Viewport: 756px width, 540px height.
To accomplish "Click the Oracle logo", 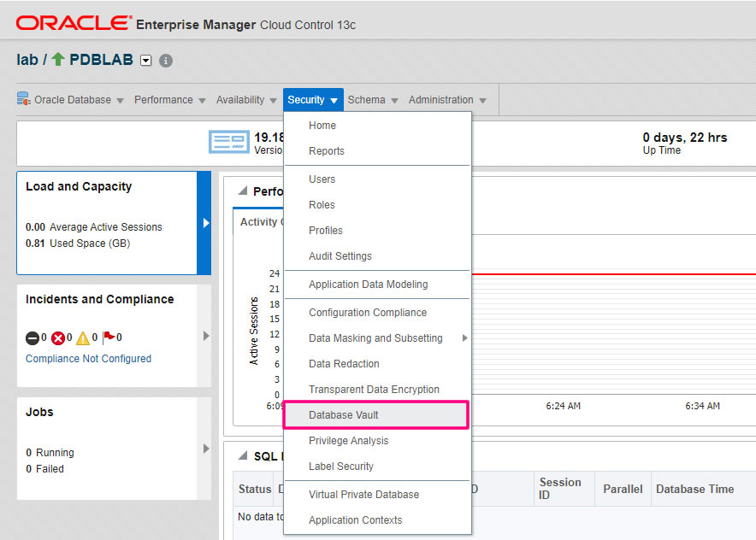I will pos(74,23).
